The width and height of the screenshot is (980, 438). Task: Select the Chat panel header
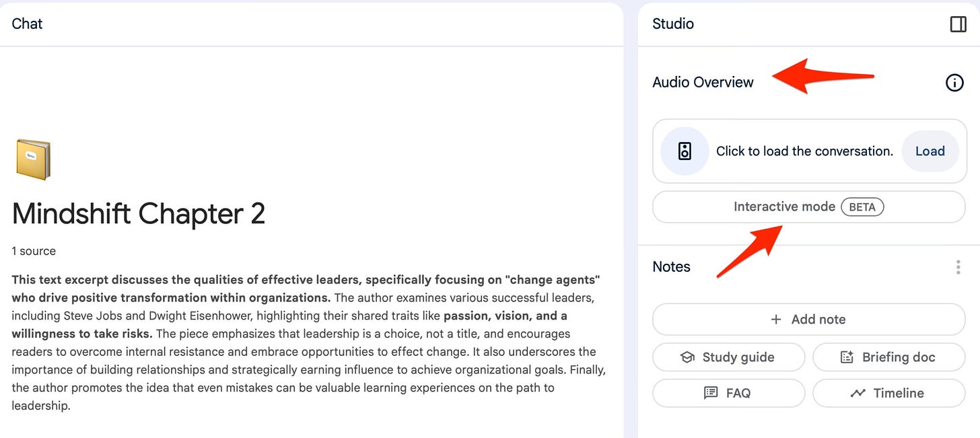(27, 24)
